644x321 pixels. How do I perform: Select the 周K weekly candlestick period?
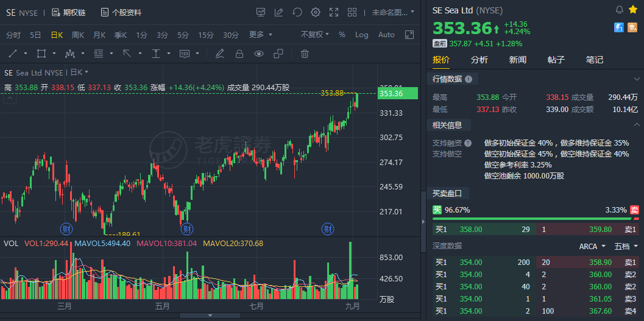click(78, 35)
